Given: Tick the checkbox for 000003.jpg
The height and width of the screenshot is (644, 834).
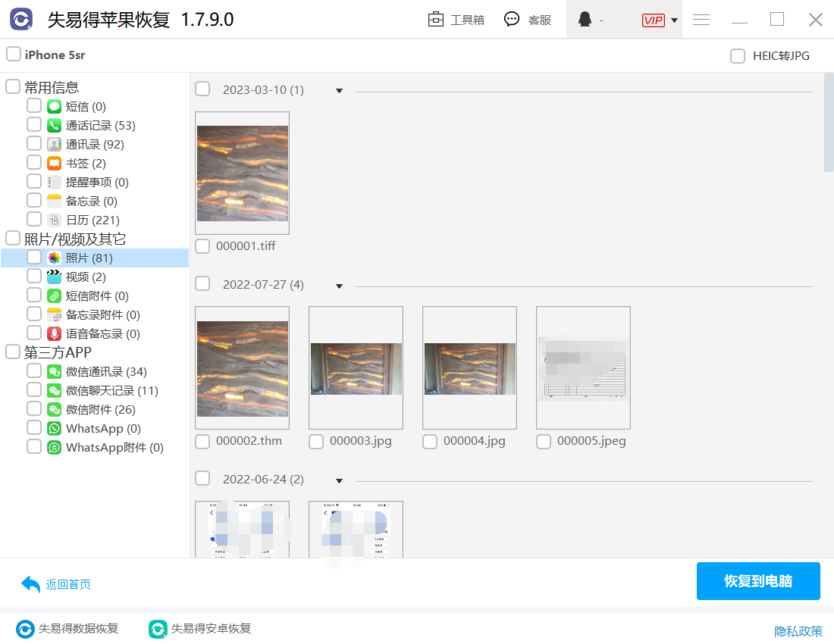Looking at the screenshot, I should (x=316, y=442).
